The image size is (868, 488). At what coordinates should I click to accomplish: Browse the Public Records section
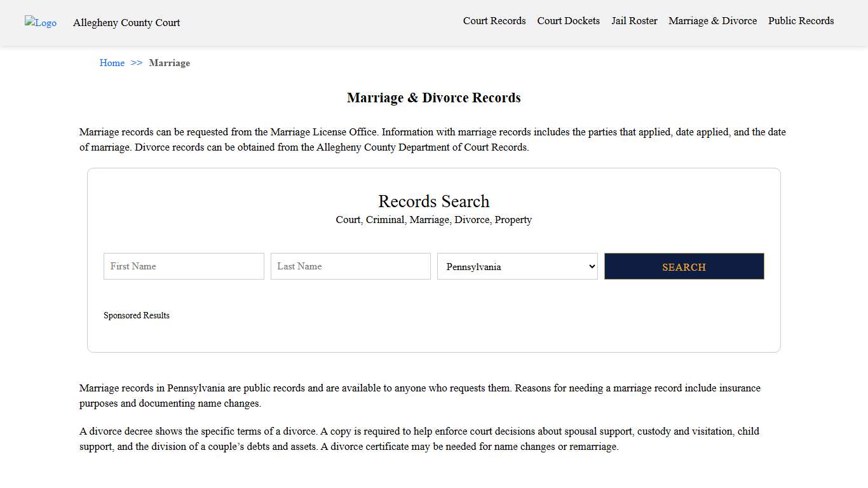[801, 21]
